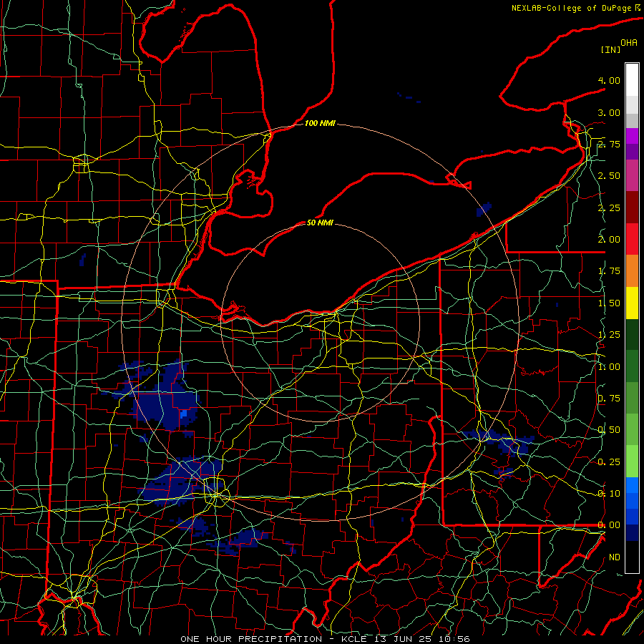
Task: Select the 0.50 legend value
Action: pos(609,430)
